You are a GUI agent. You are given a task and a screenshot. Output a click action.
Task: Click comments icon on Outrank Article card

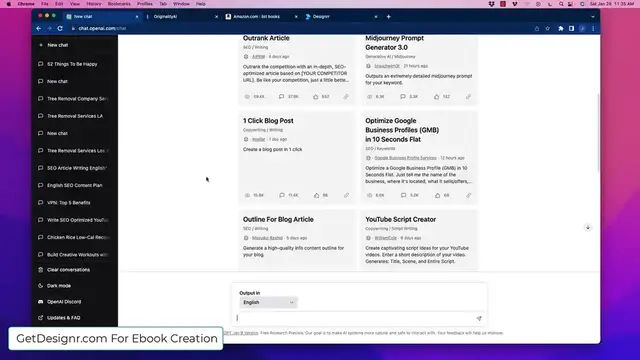coord(281,97)
